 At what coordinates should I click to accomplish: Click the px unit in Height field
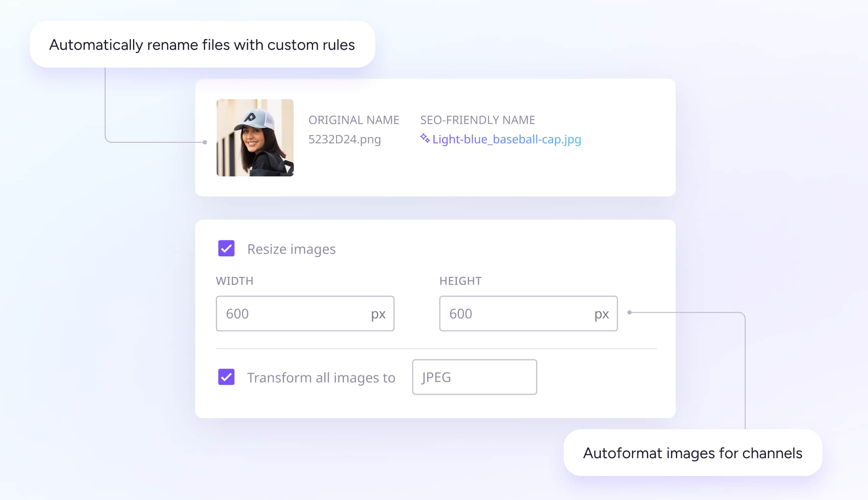coord(602,314)
